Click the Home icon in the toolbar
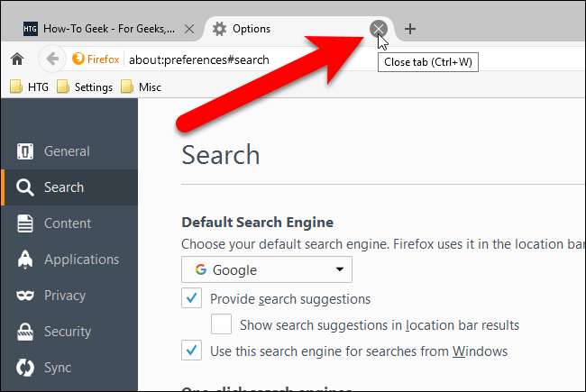 [16, 59]
